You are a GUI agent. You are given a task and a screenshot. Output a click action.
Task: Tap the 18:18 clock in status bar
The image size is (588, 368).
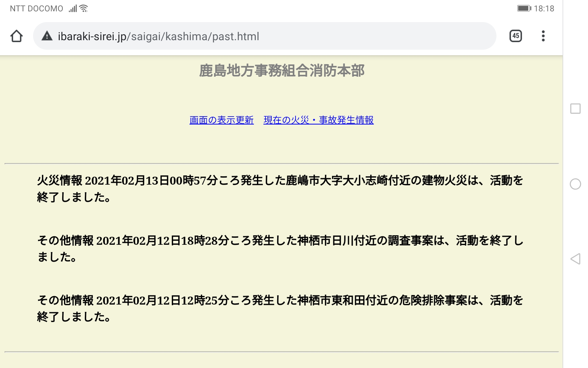(544, 8)
